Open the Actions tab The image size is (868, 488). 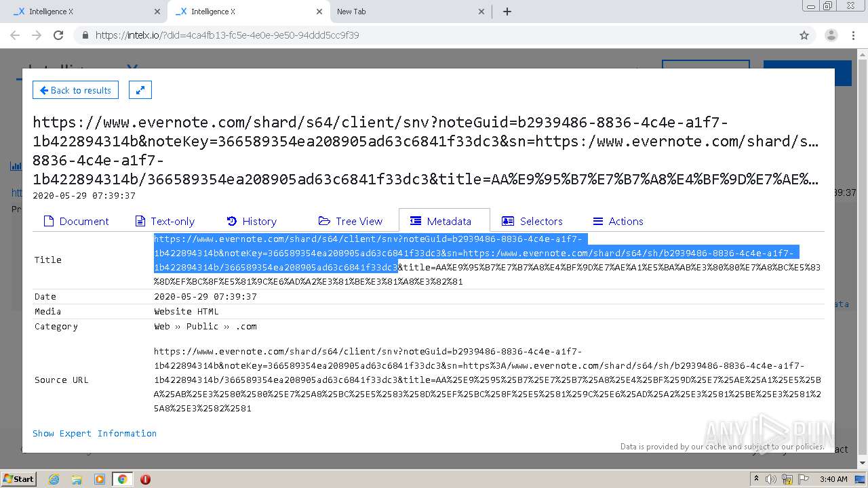pyautogui.click(x=618, y=221)
